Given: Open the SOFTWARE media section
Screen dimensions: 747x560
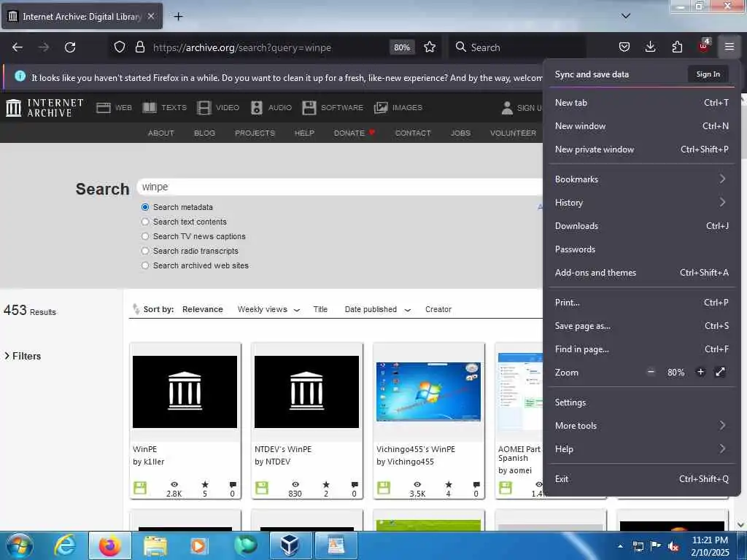Looking at the screenshot, I should [333, 108].
